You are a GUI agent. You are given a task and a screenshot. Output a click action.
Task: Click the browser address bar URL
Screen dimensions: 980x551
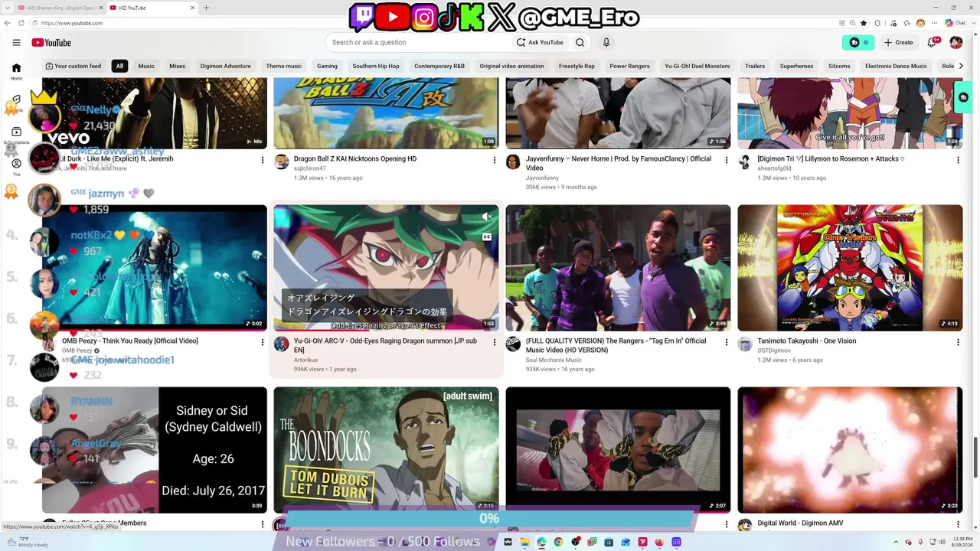click(x=72, y=23)
